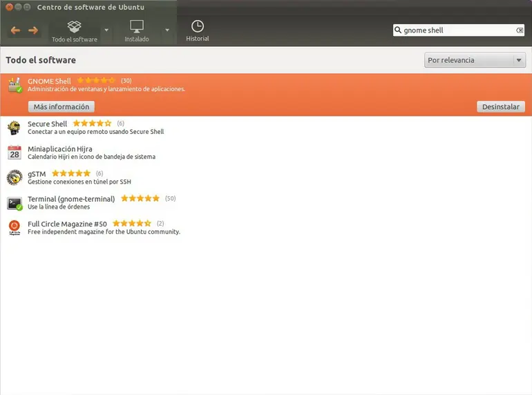The width and height of the screenshot is (532, 395).
Task: Click 'Calendario Hijri en icono' description
Action: pos(92,157)
